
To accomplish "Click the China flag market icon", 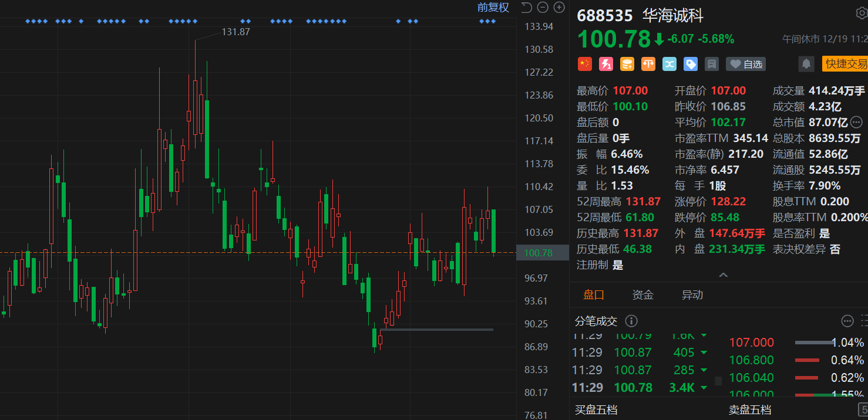I will point(584,64).
